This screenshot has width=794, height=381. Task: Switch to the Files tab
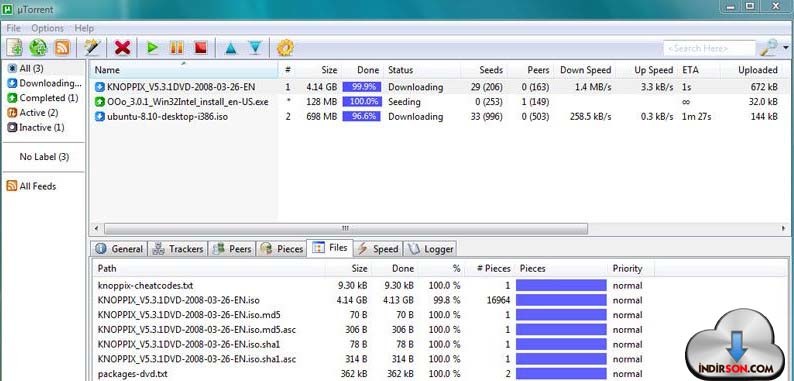coord(330,248)
